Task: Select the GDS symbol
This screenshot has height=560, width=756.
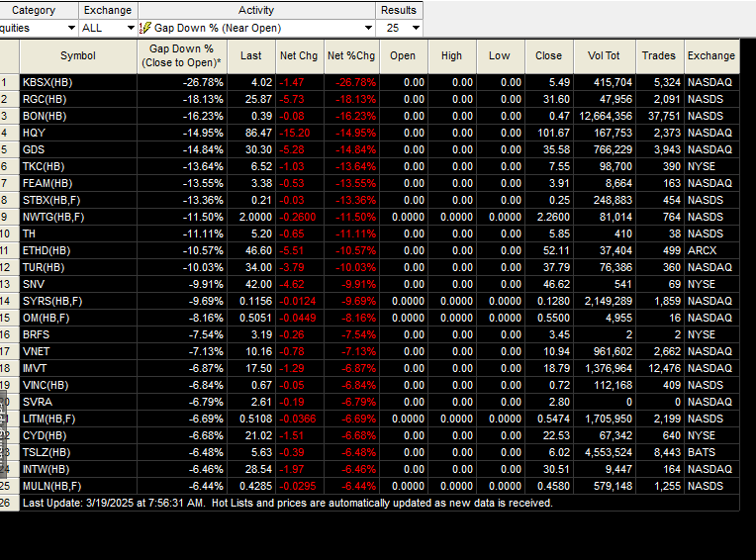Action: point(34,149)
